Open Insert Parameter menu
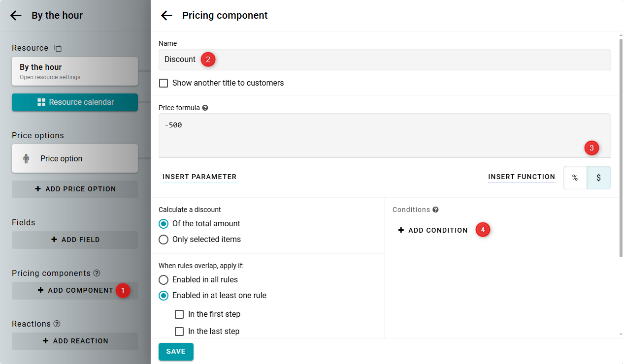623x364 pixels. (199, 177)
